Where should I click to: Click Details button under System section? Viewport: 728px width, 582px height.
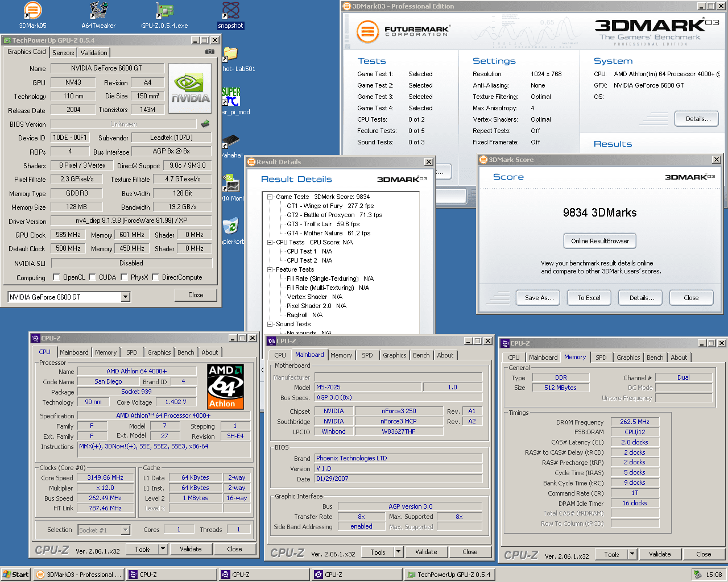click(697, 119)
